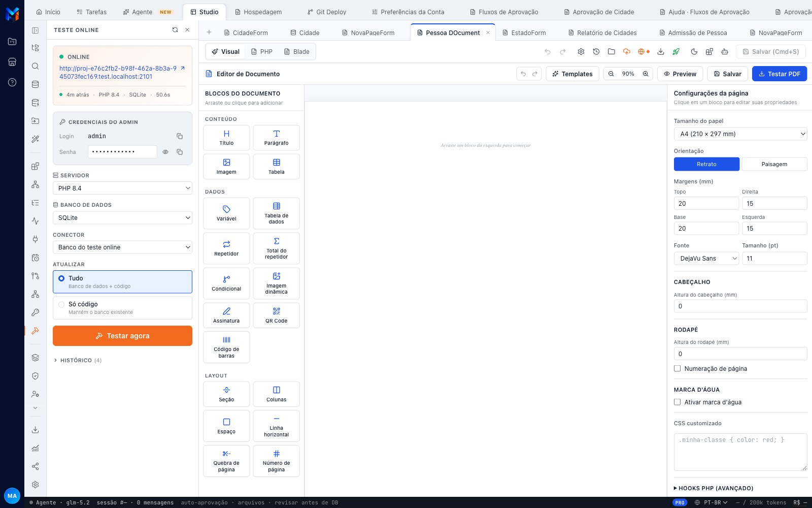This screenshot has width=812, height=508.
Task: Open the Banco de Dados SQLite dropdown
Action: [x=122, y=217]
